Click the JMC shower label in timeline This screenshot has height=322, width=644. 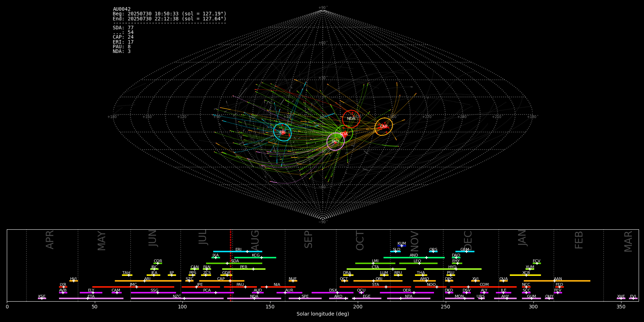133,284
